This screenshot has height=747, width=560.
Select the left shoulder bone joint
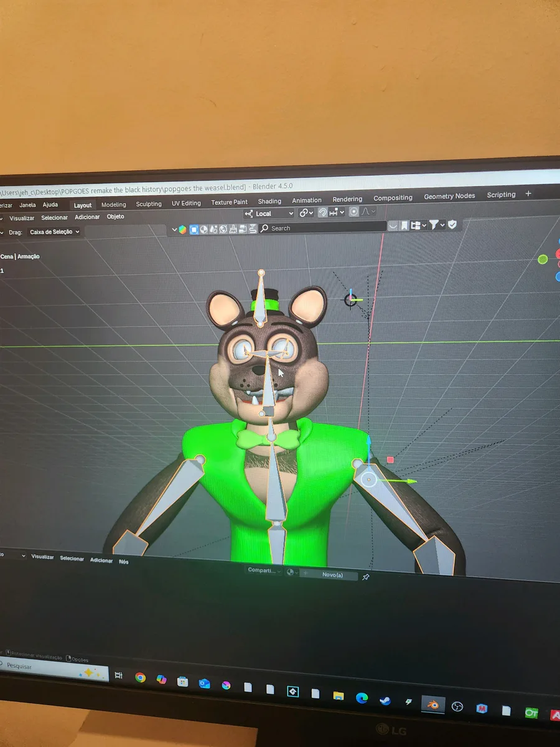point(200,459)
